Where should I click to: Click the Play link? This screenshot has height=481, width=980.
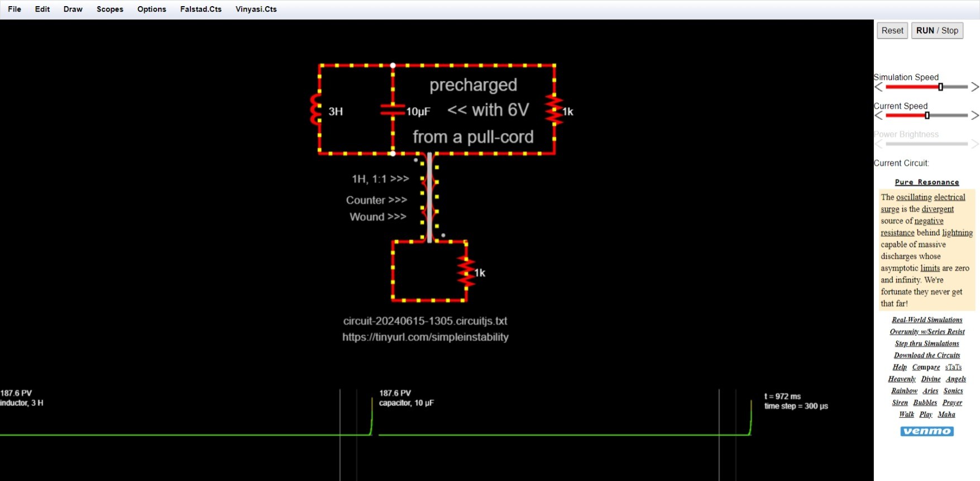[926, 415]
